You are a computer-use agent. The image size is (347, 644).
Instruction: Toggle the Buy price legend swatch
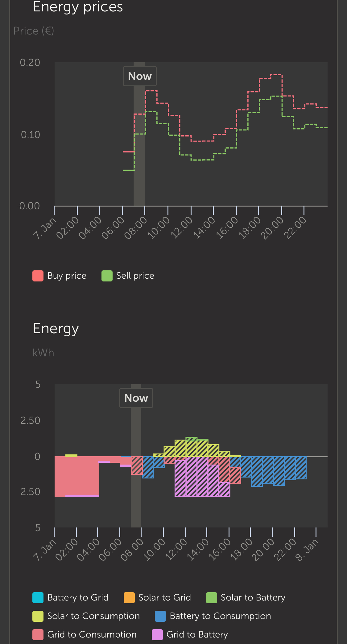tap(38, 276)
